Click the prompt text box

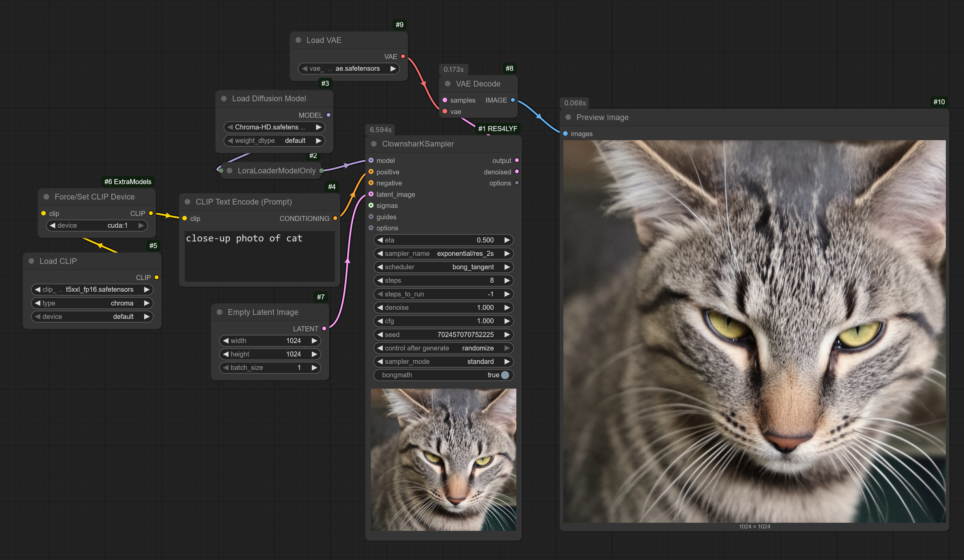coord(260,256)
